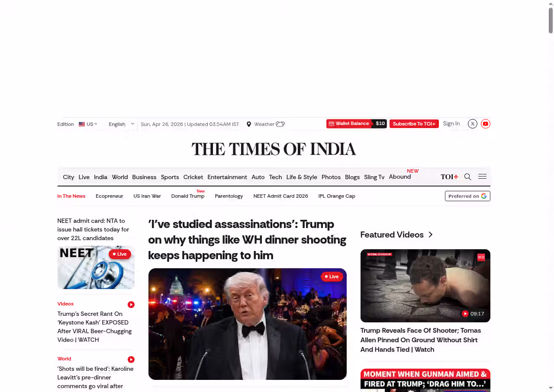
Task: Click the X (Twitter) social icon
Action: (x=473, y=124)
